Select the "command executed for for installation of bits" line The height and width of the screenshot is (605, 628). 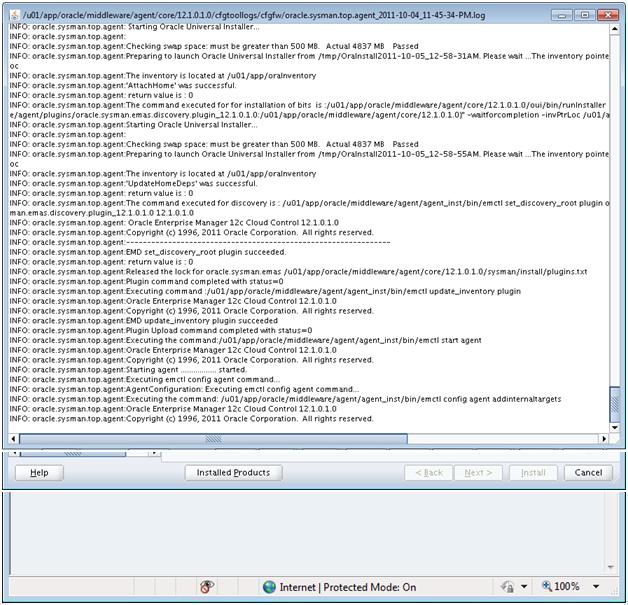coord(308,105)
